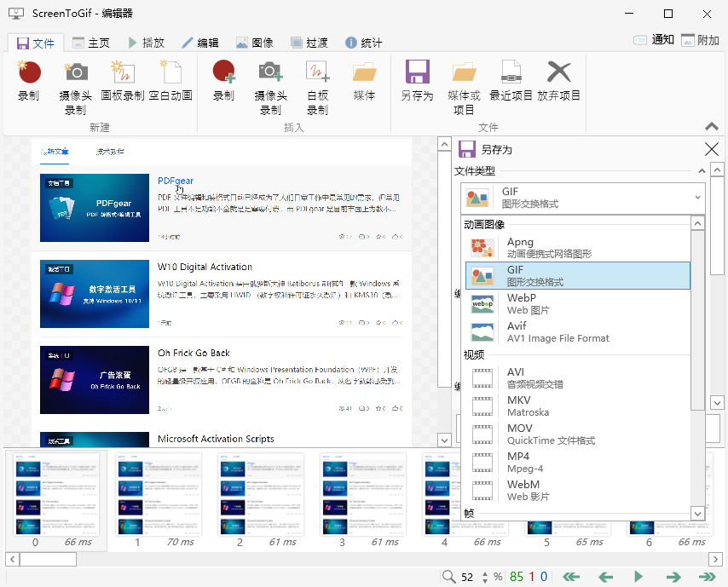Open new webcam recording in New group

(76, 88)
